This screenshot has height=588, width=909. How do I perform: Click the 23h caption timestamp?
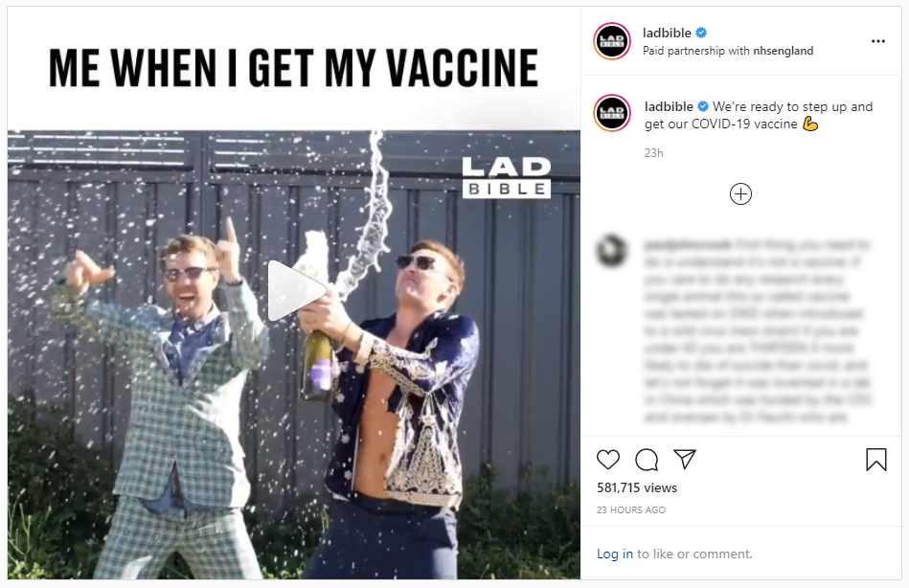click(653, 153)
